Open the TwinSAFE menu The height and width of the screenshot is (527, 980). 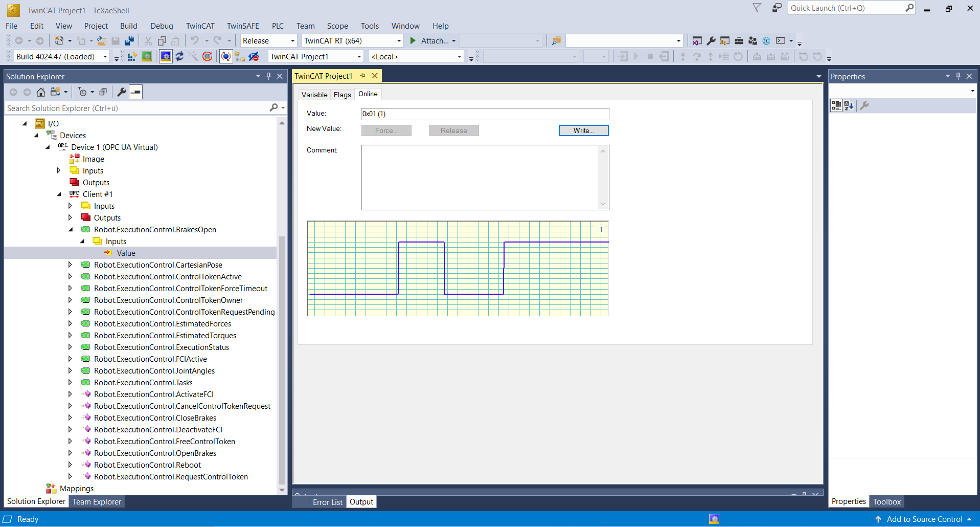click(243, 26)
